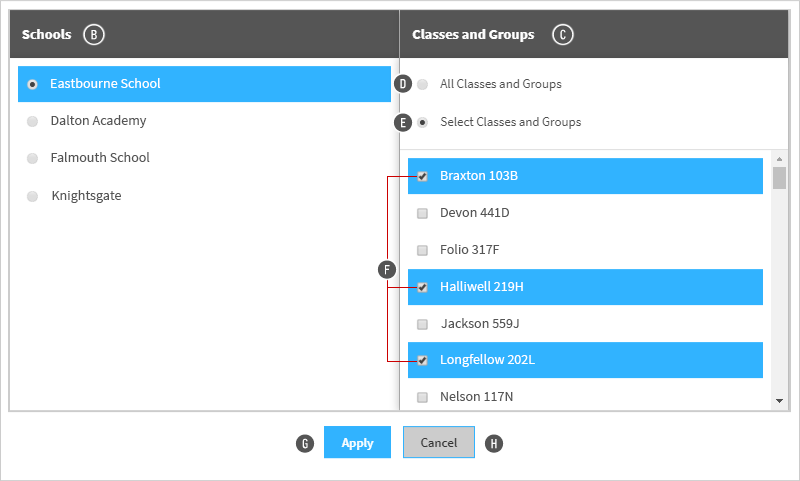This screenshot has width=800, height=481.
Task: Tick the Jackson 559J checkbox
Action: pyautogui.click(x=422, y=324)
